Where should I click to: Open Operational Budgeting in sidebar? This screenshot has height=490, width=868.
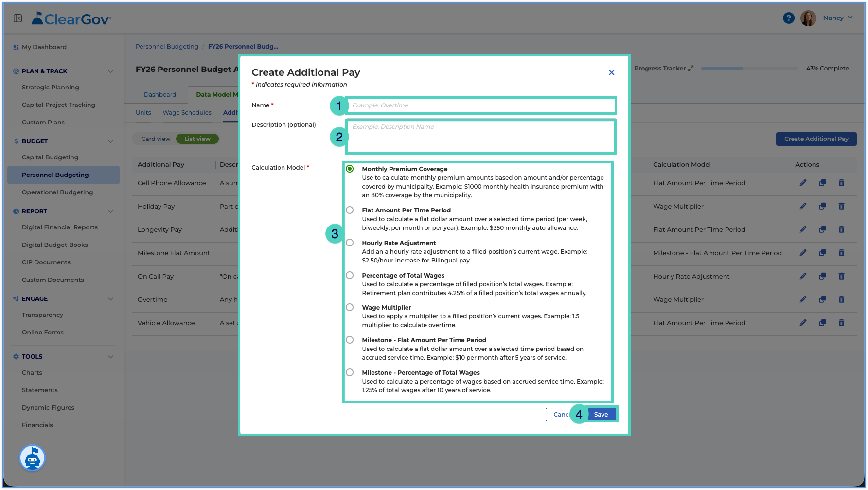click(x=57, y=192)
